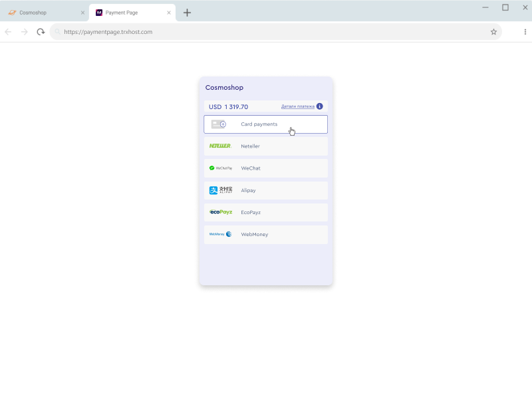Select the Payment Page tab

(126, 13)
